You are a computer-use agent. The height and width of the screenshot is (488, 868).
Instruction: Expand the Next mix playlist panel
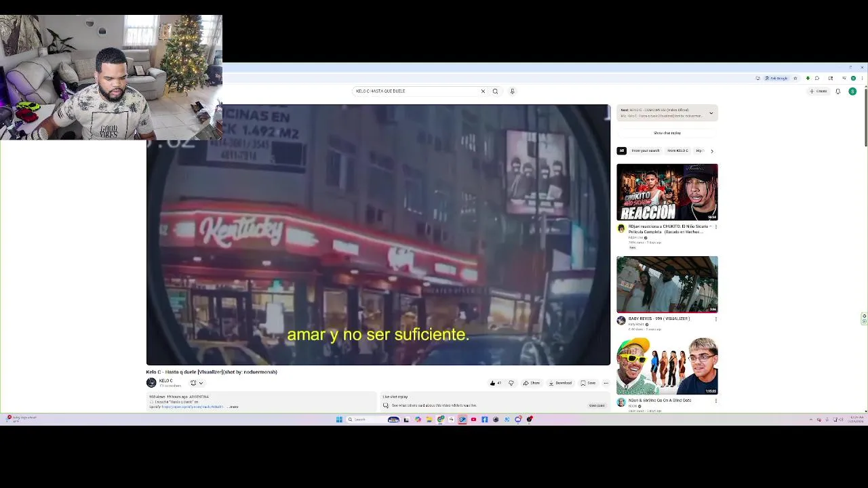tap(711, 113)
